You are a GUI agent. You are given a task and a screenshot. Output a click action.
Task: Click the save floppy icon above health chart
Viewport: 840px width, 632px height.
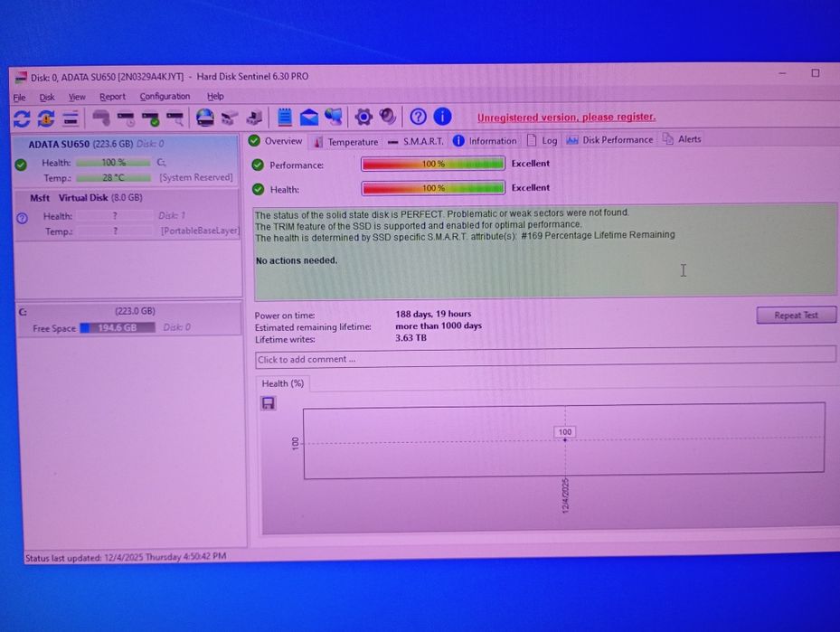tap(269, 402)
